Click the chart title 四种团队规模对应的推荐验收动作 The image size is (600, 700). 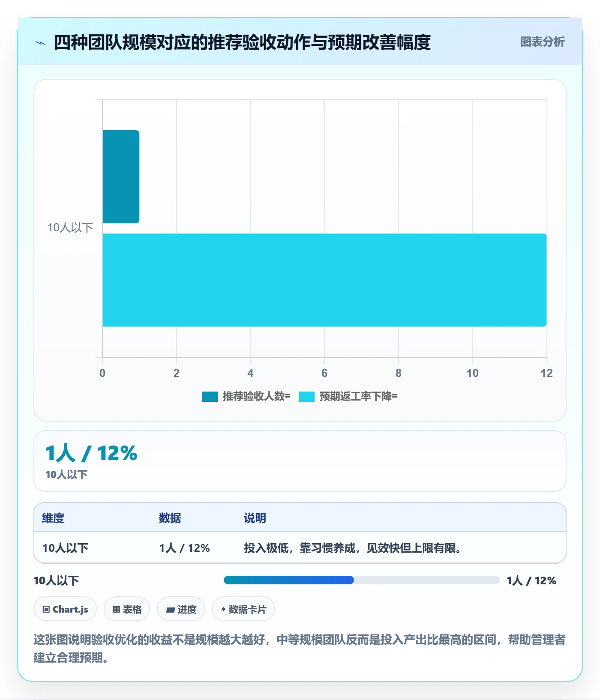point(242,42)
